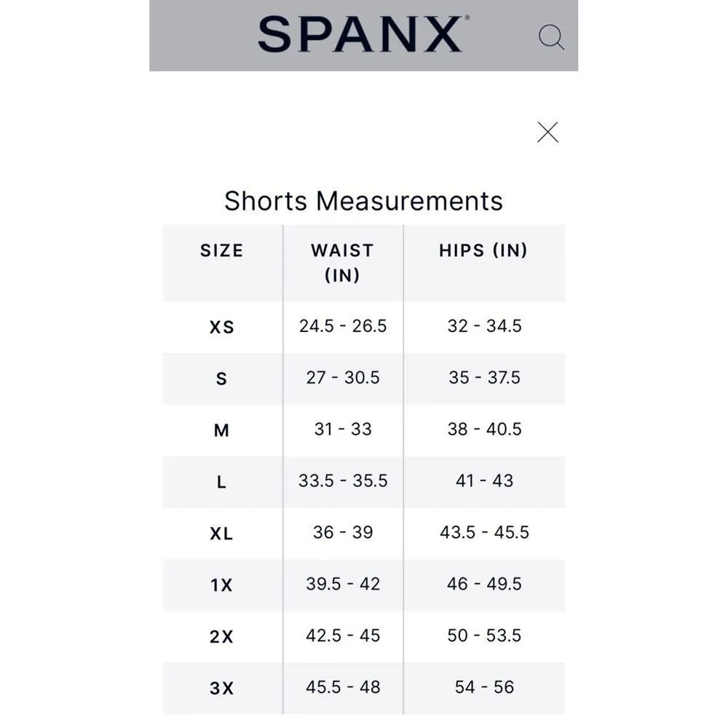Click the S size row label

pyautogui.click(x=221, y=379)
